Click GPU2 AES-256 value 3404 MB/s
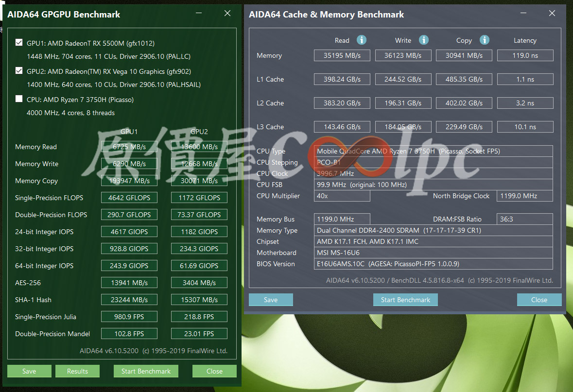 [199, 283]
